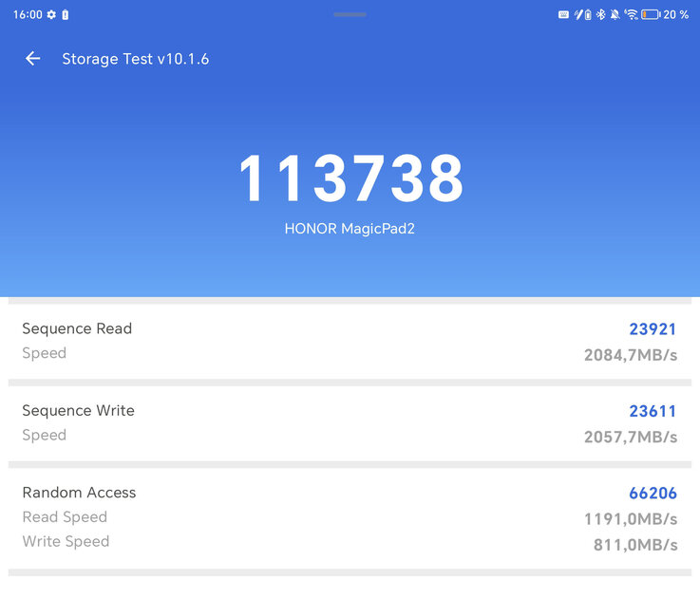Tap the low battery level icon
The height and width of the screenshot is (598, 700).
tap(651, 15)
